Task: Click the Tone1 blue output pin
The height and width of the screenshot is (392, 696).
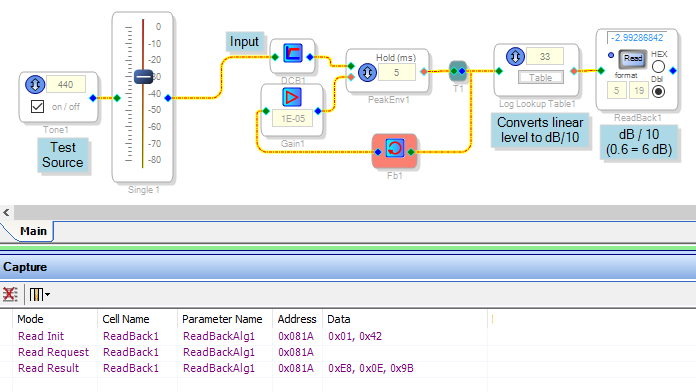Action: coord(93,98)
